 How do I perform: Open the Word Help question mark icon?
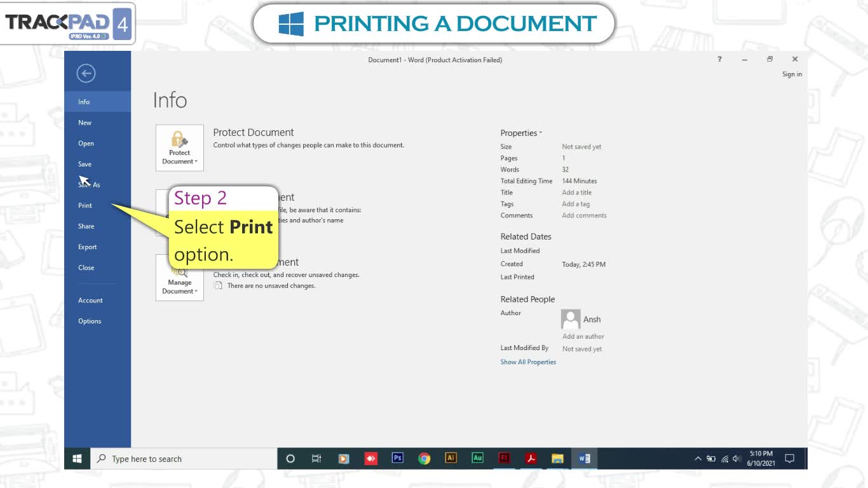(719, 59)
